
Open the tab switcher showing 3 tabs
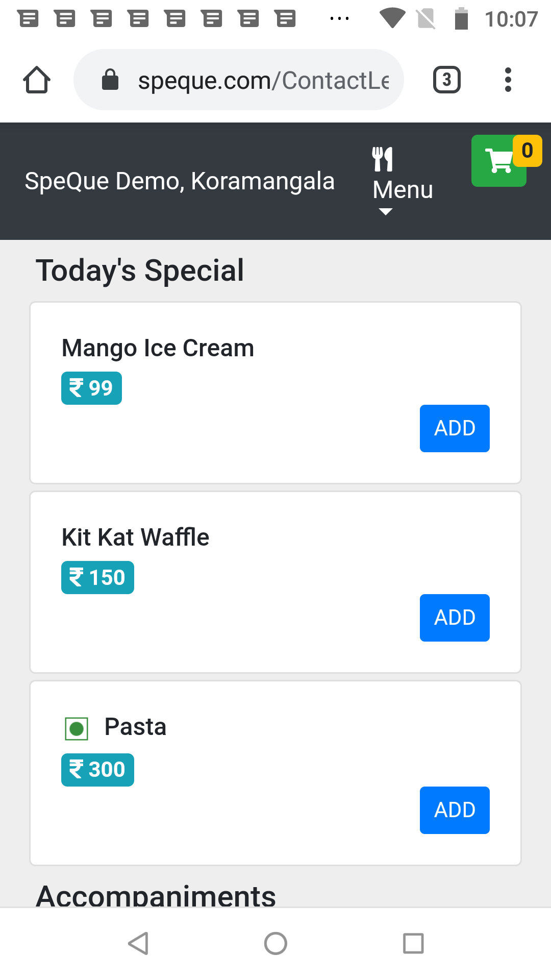pyautogui.click(x=447, y=80)
